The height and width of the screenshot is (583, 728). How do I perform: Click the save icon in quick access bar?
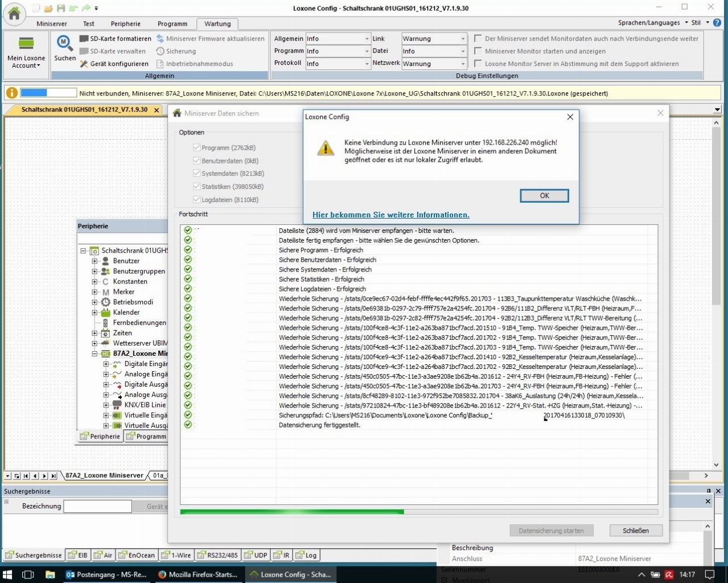click(x=61, y=9)
